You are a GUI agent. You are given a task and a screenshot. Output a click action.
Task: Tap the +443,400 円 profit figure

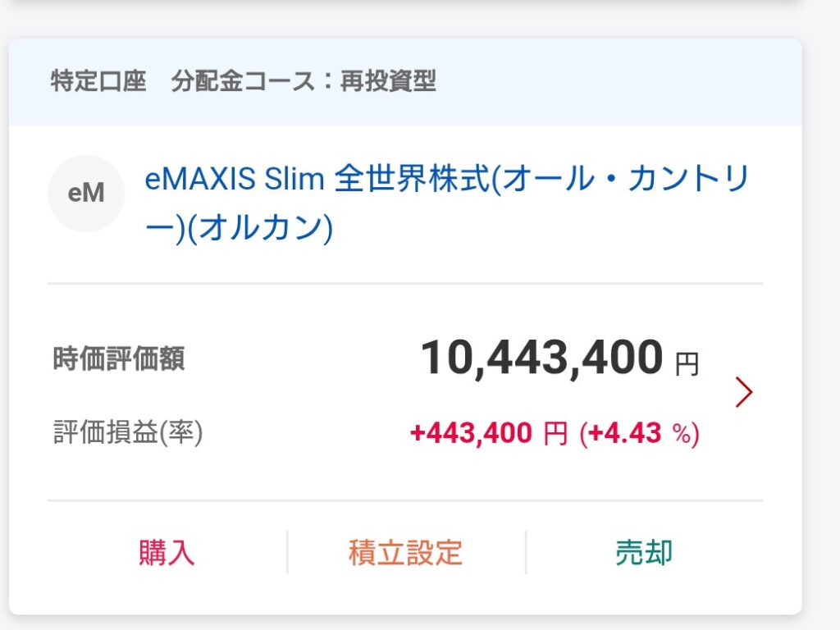[x=488, y=432]
